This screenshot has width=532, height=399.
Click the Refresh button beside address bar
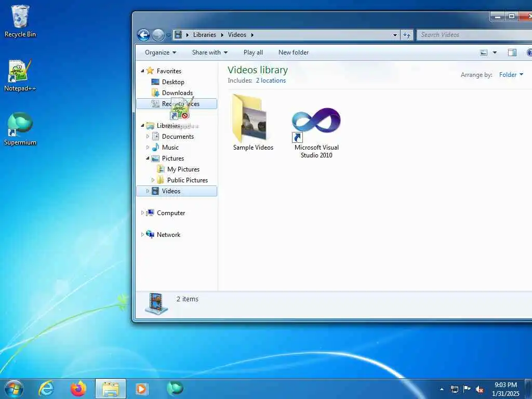(407, 35)
